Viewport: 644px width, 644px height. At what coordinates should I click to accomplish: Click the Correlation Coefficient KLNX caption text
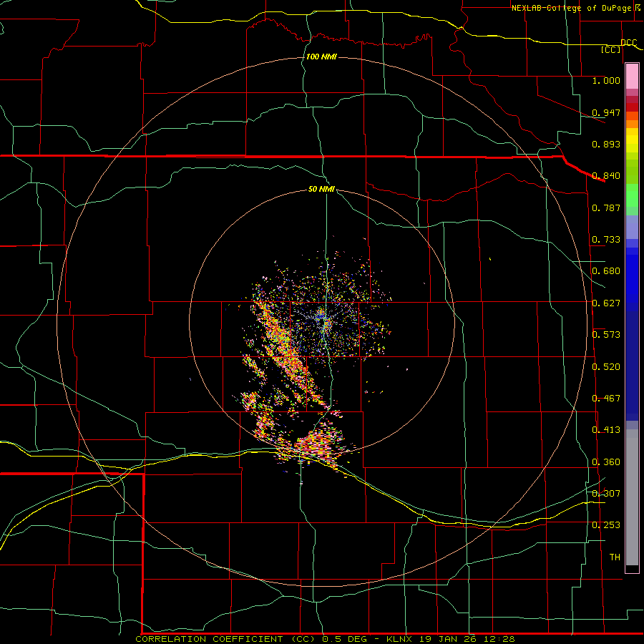[325, 639]
